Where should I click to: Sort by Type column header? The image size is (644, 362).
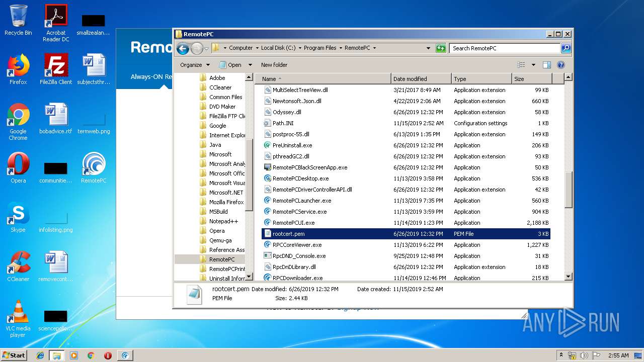coord(481,79)
